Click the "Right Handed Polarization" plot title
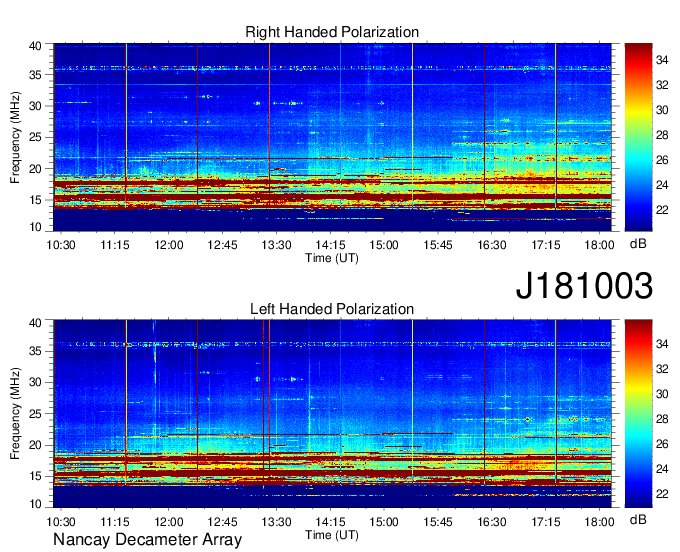The width and height of the screenshot is (680, 552). coord(332,32)
